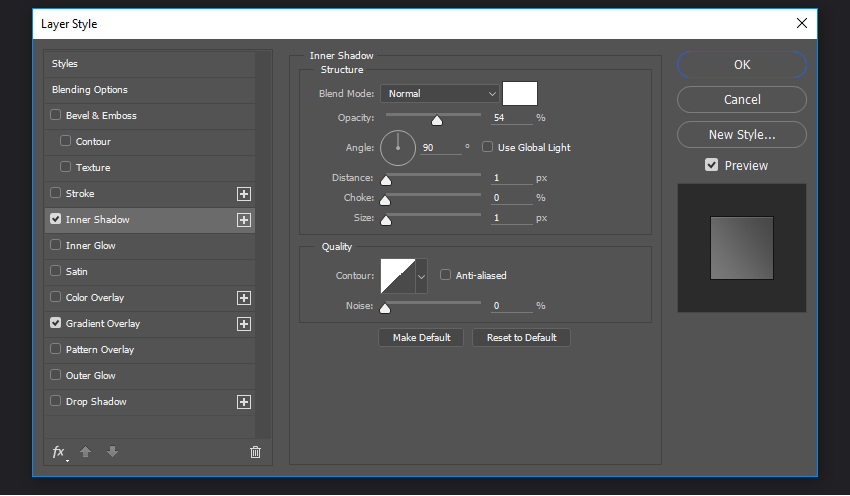Add another Inner Shadow effect with plus icon
The width and height of the screenshot is (850, 496).
pos(244,220)
